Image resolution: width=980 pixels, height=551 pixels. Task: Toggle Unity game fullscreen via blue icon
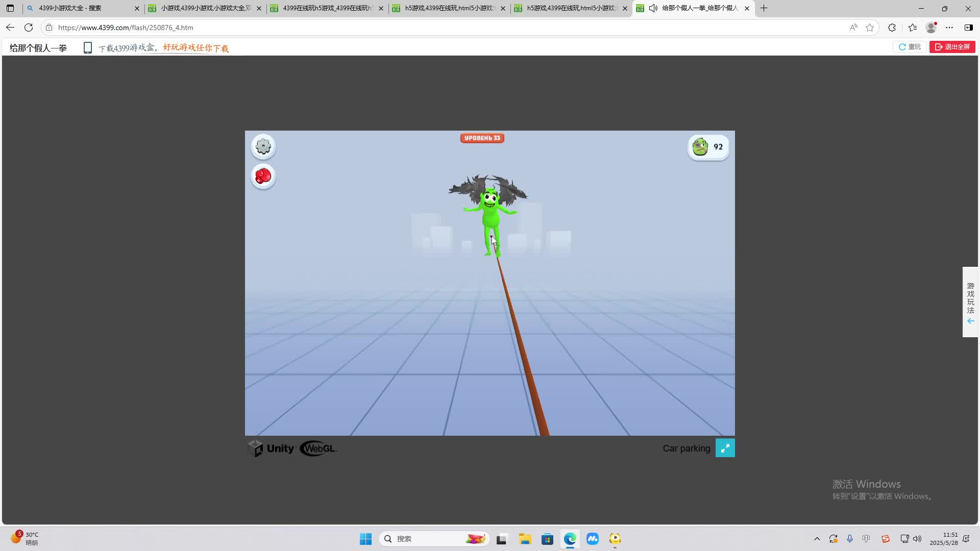click(725, 448)
